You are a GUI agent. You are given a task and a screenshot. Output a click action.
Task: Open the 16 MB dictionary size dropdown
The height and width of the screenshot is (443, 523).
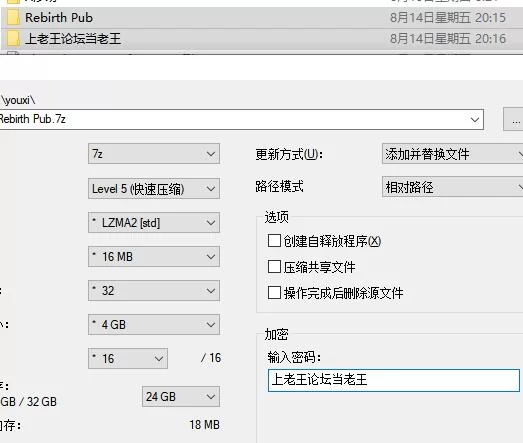tap(154, 257)
